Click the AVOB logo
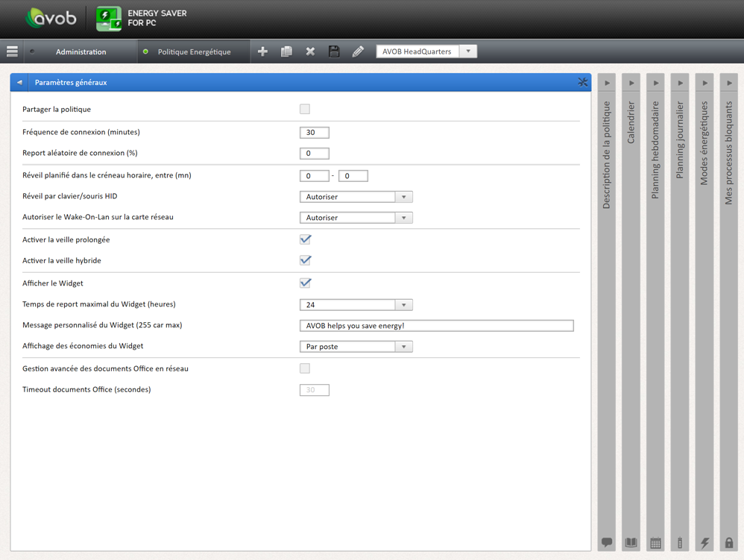 pos(51,18)
